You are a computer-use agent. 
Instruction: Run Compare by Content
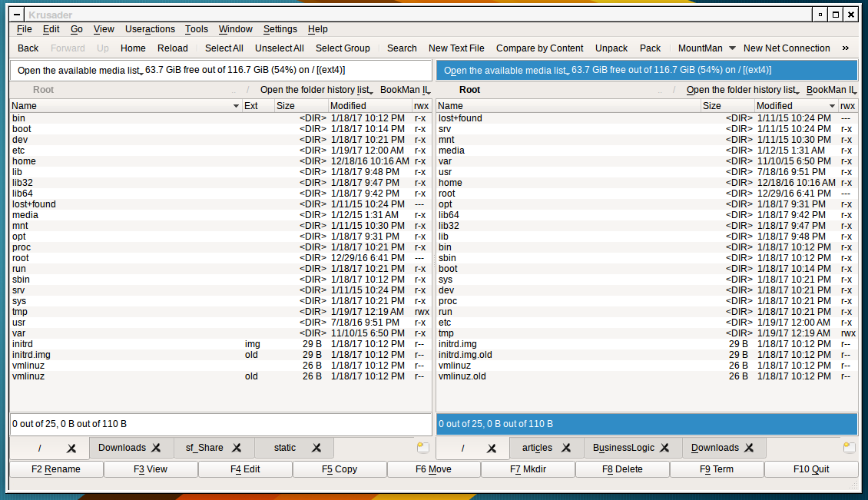540,48
